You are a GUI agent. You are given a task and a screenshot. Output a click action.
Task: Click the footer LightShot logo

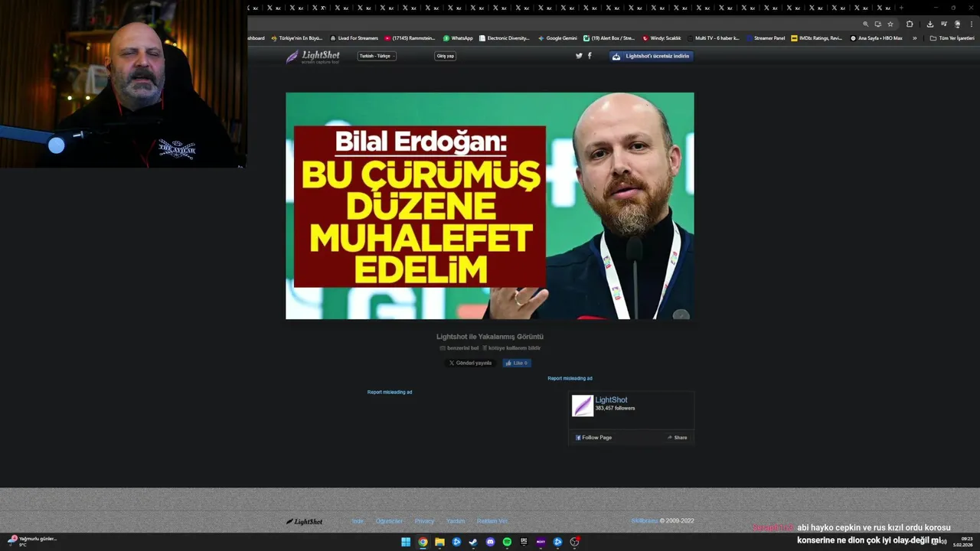coord(304,521)
